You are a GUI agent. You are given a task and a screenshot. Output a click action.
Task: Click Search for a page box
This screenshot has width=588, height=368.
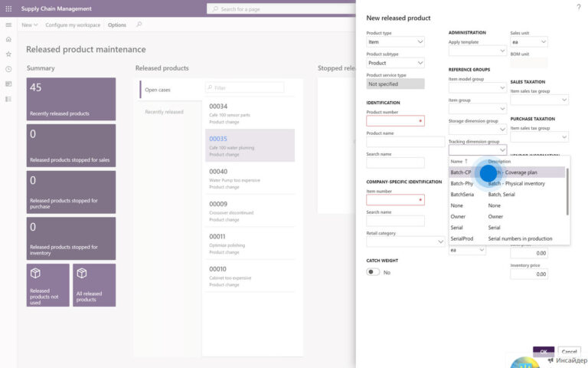(281, 8)
